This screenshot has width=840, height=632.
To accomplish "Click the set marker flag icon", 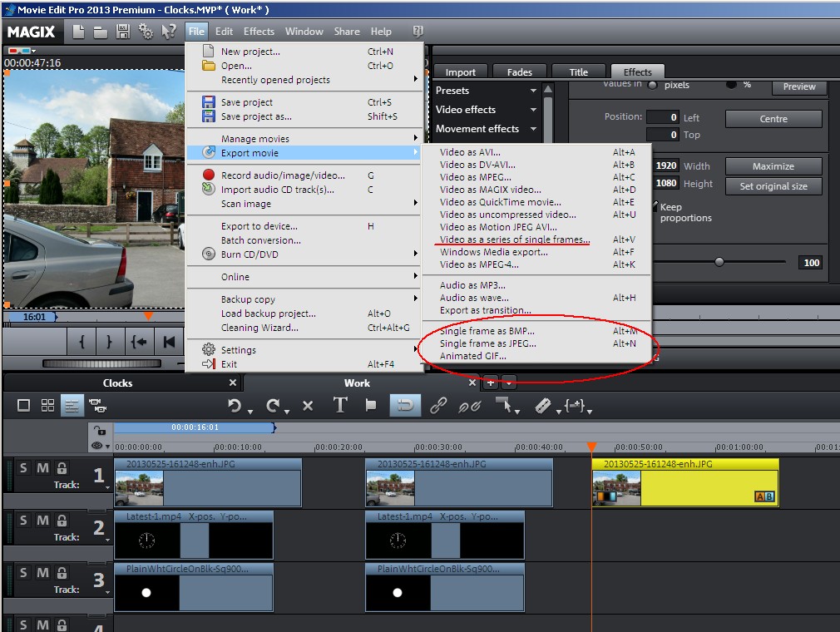I will pos(371,406).
